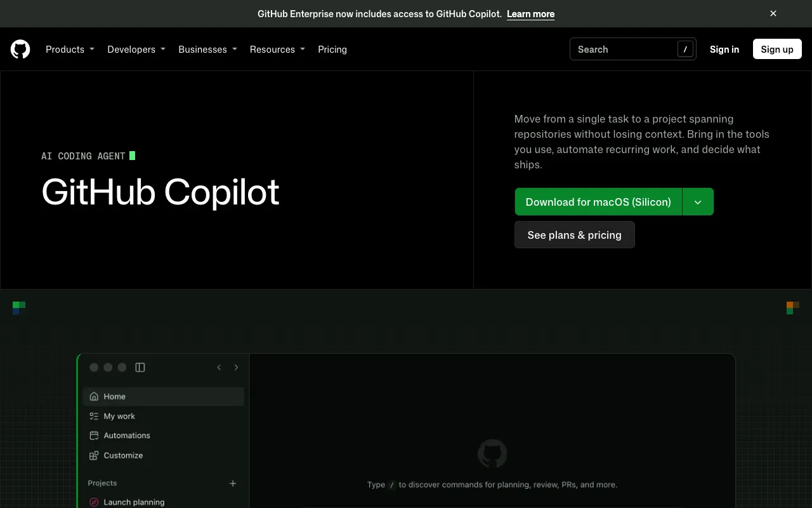This screenshot has height=508, width=812.
Task: Go to the Pricing page
Action: (x=332, y=49)
